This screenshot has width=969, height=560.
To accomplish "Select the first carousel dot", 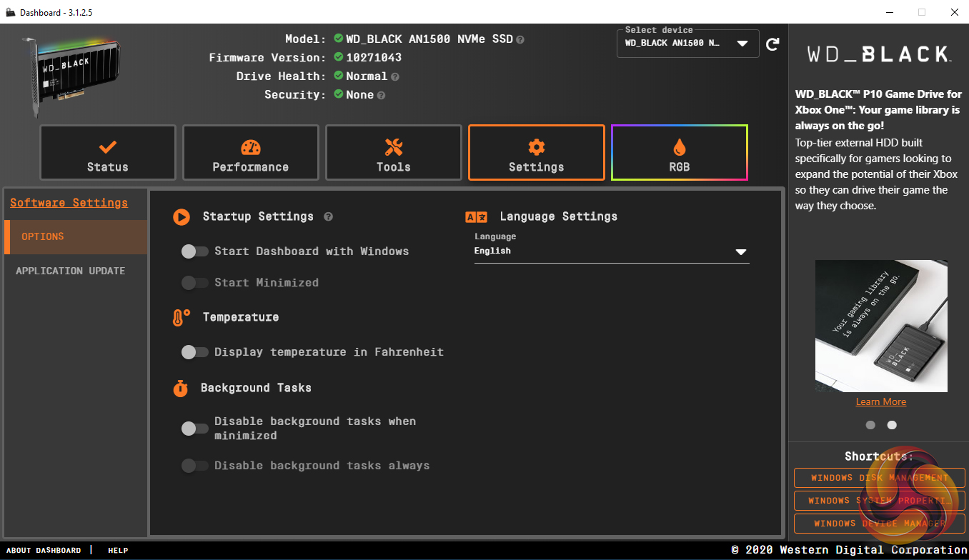I will (x=870, y=425).
